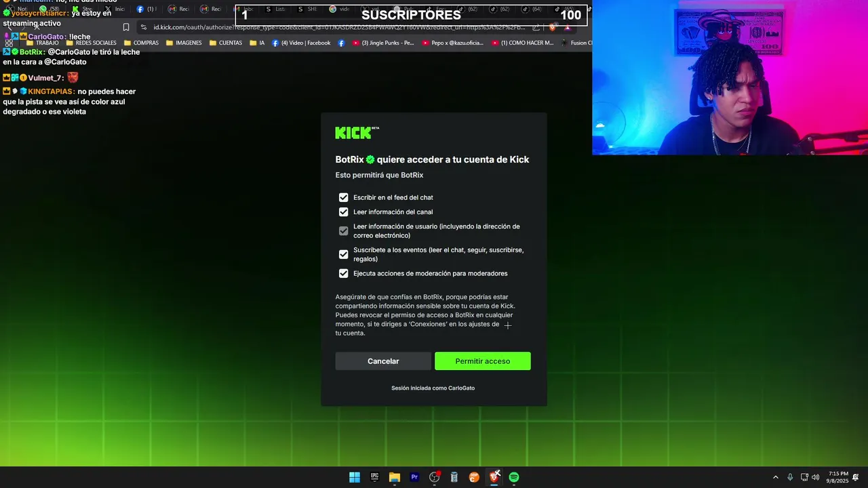Screen dimensions: 868x488
Task: Click the volume speaker tray icon
Action: (x=816, y=477)
